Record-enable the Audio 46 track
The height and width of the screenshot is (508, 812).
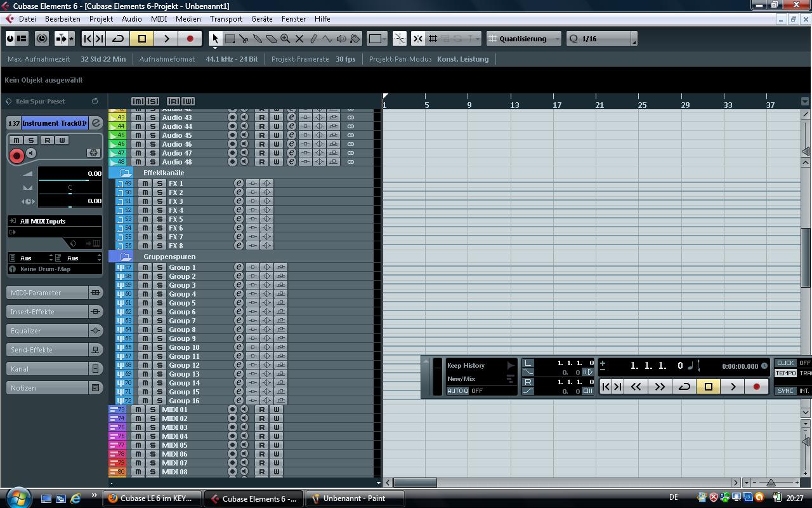click(x=232, y=144)
